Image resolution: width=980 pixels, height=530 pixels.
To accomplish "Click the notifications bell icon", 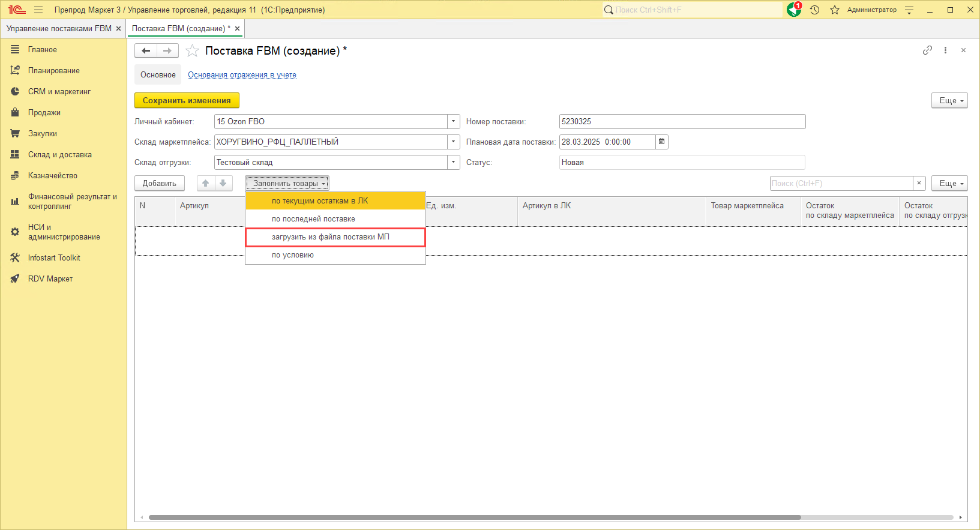I will (x=793, y=10).
